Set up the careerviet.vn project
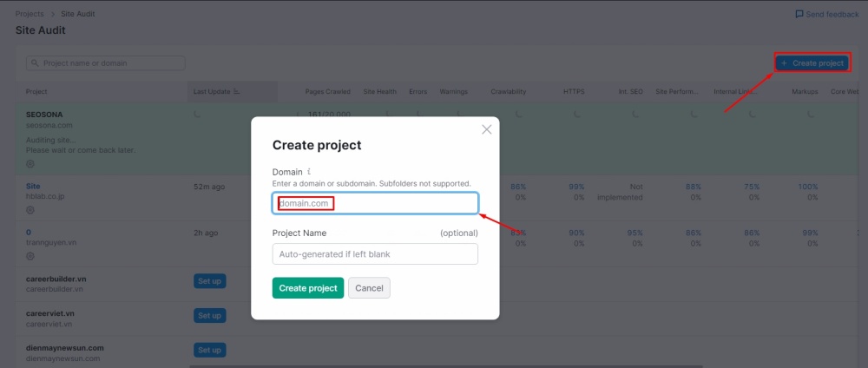Viewport: 868px width, 368px height. pos(209,316)
